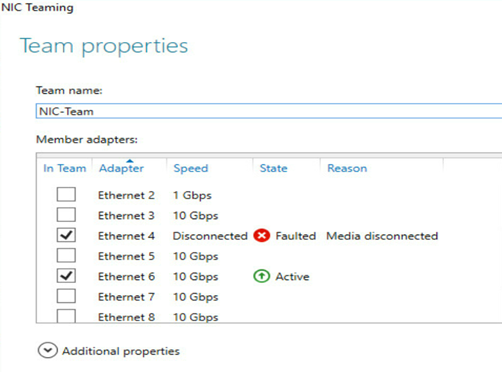Image resolution: width=502 pixels, height=372 pixels.
Task: Sort by the Speed column header
Action: [x=191, y=168]
